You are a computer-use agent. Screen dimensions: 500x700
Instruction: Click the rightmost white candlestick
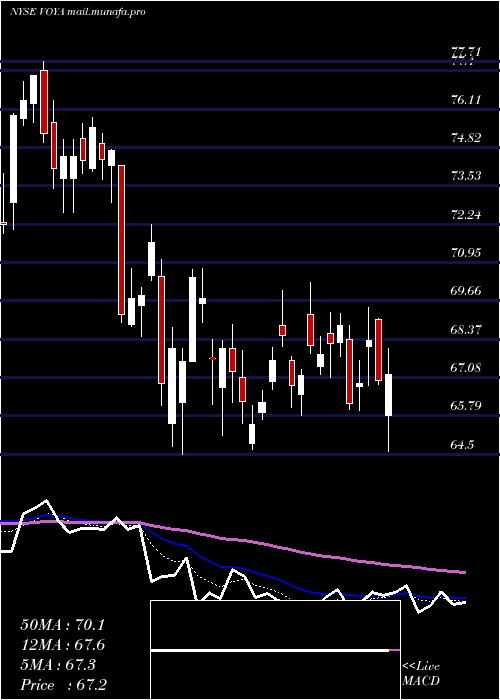[x=389, y=395]
